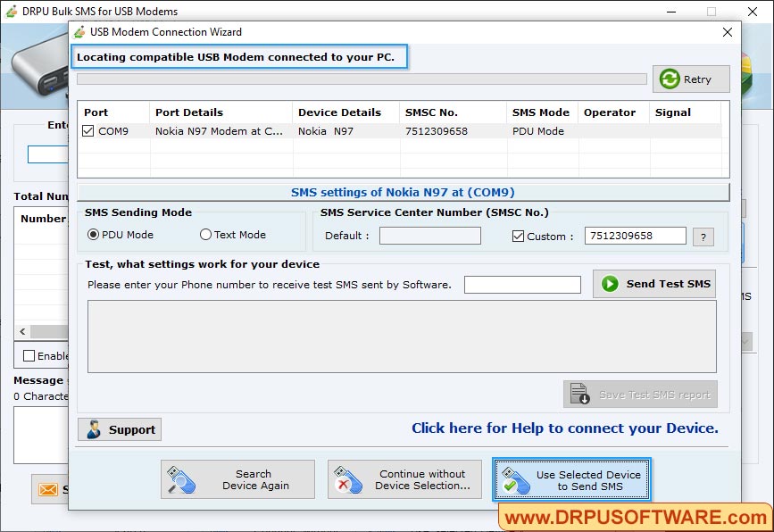Image resolution: width=774 pixels, height=532 pixels.
Task: Click the Custom SMSC field with 7512309658
Action: pos(636,236)
